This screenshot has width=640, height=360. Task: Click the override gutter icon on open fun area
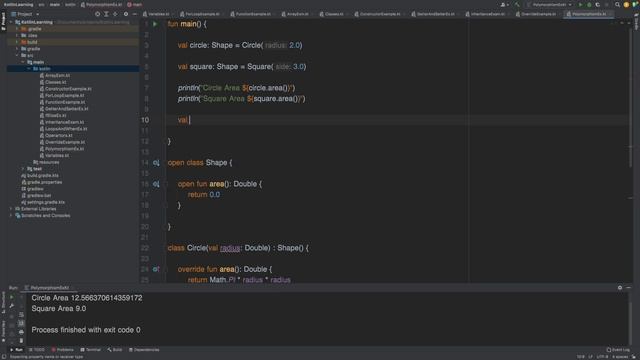coord(156,184)
